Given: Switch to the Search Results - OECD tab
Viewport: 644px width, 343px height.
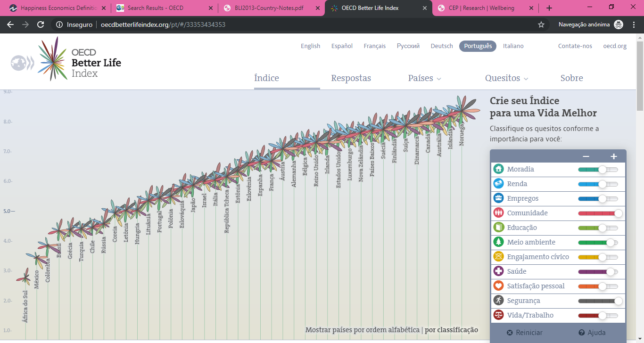Looking at the screenshot, I should [x=165, y=8].
